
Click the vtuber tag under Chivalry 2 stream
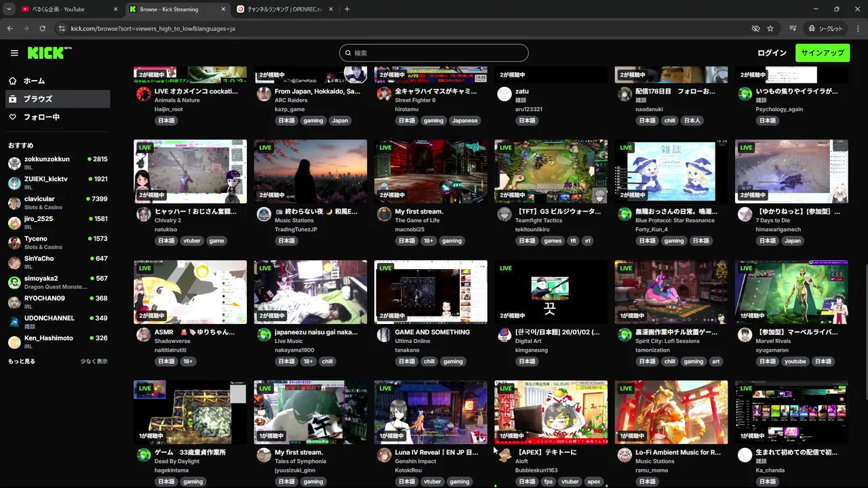coord(192,241)
